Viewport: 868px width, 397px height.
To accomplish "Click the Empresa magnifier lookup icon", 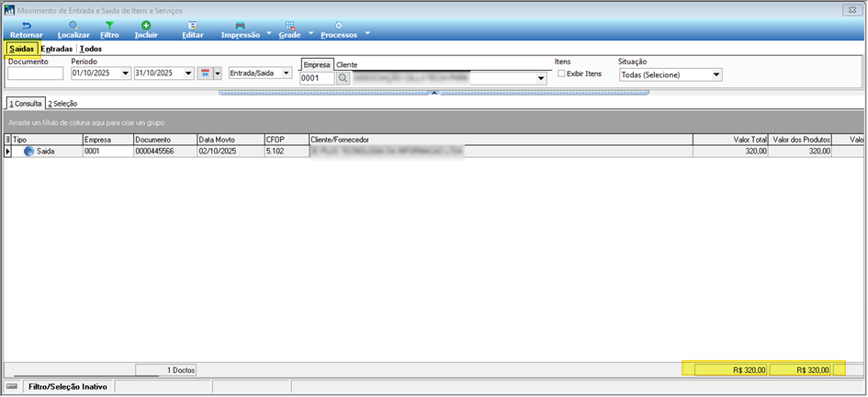I will 343,79.
